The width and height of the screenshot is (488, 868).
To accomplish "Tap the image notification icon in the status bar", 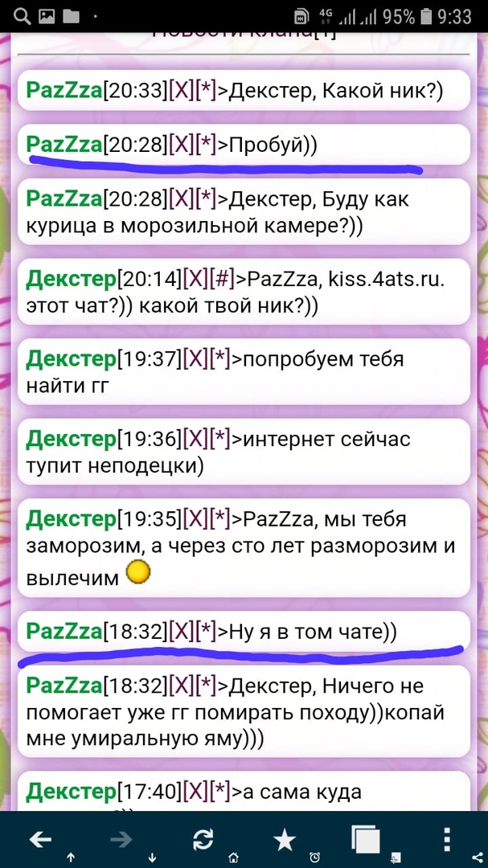I will (x=46, y=17).
